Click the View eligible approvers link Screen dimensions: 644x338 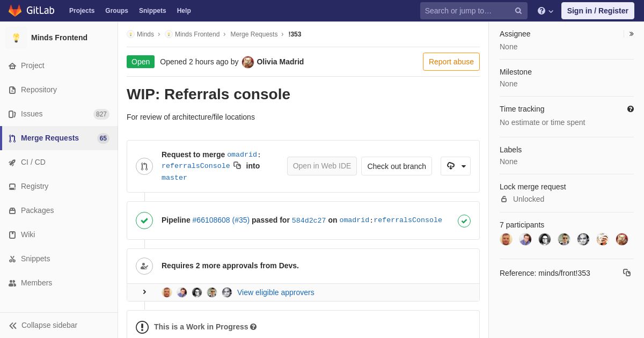pyautogui.click(x=276, y=292)
